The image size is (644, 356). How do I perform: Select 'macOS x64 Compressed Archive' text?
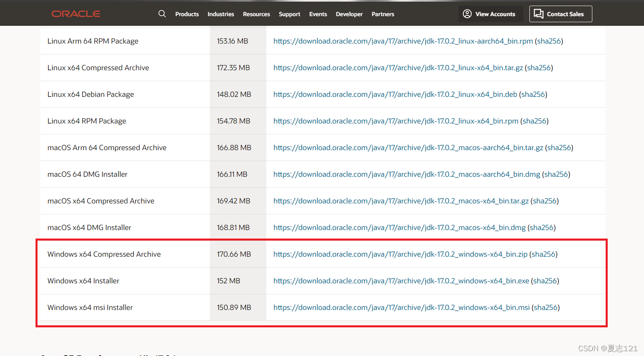click(x=101, y=201)
